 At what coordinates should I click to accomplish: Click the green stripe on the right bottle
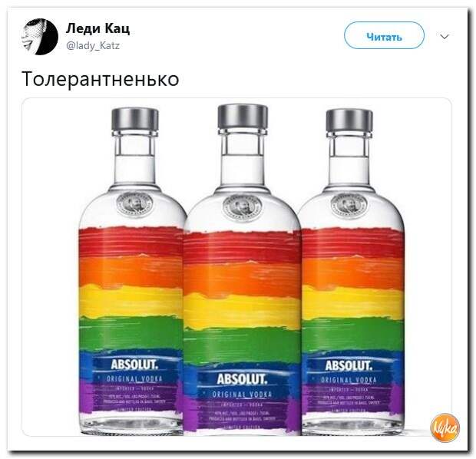[352, 335]
